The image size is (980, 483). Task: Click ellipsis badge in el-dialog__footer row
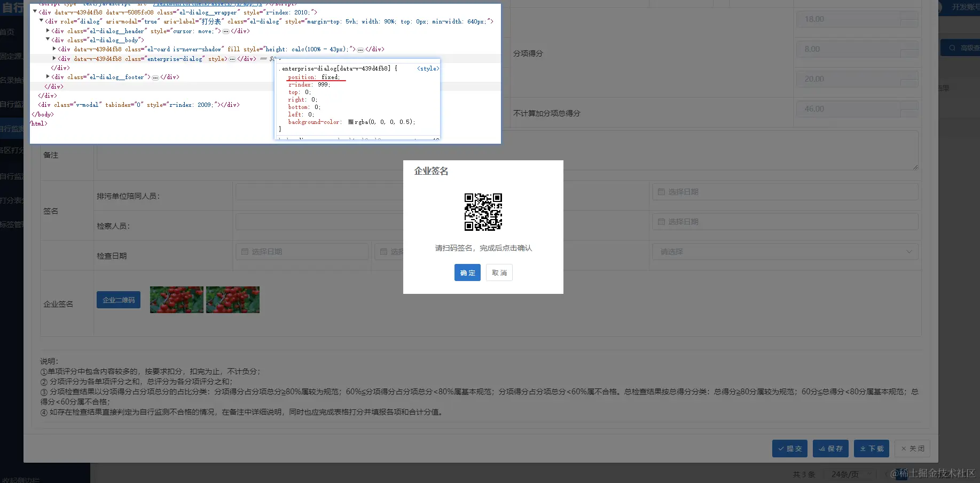155,77
